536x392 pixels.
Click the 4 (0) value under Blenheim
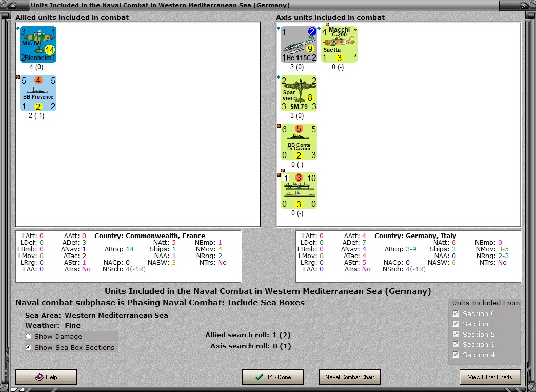coord(36,67)
